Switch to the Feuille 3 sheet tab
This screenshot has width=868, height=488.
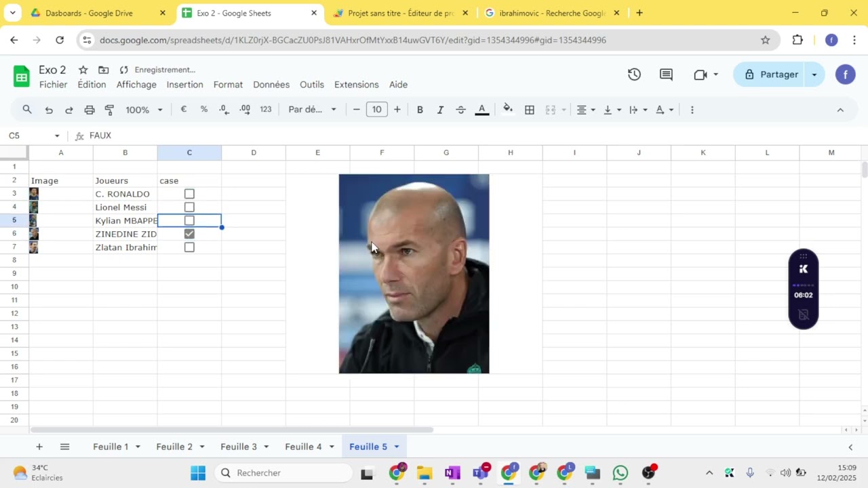point(239,447)
